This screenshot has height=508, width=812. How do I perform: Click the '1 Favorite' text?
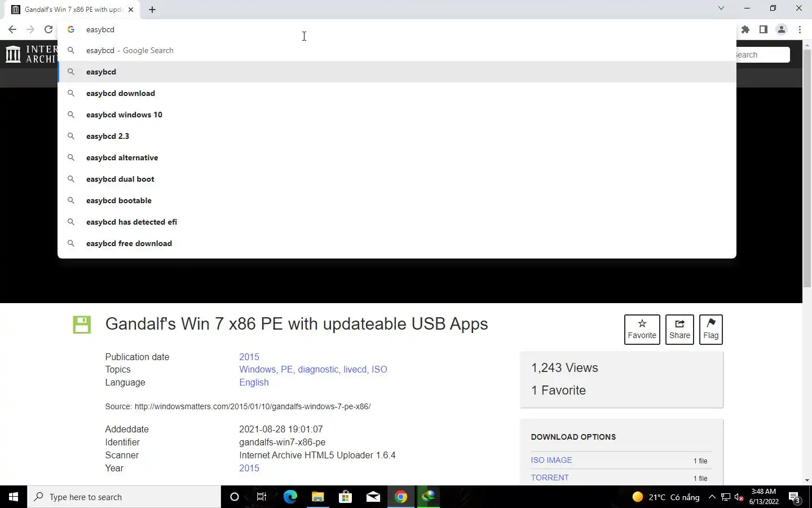[x=558, y=390]
